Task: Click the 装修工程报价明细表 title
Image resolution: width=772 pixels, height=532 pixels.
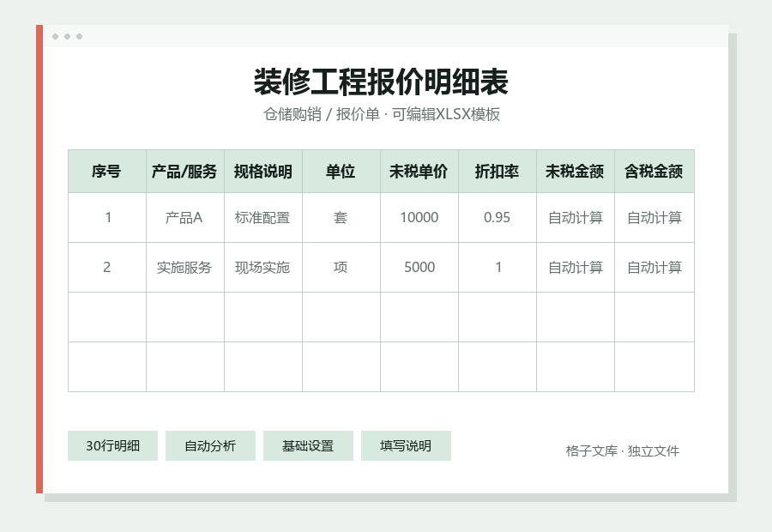Action: pos(381,82)
